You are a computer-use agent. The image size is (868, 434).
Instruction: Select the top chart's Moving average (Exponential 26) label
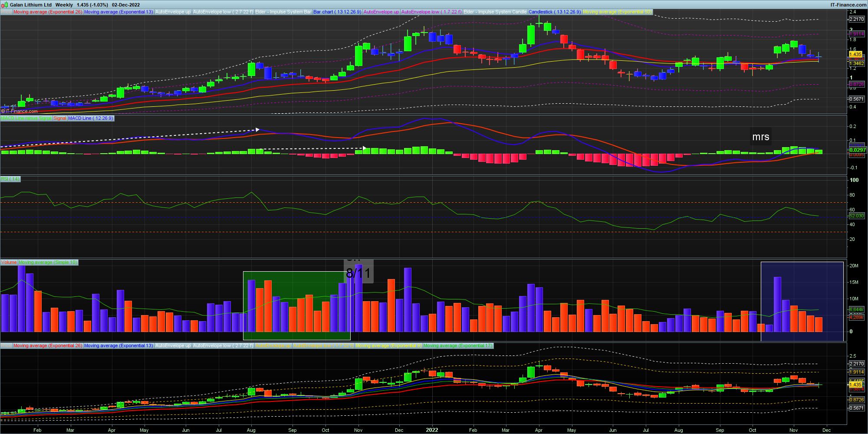coord(47,12)
